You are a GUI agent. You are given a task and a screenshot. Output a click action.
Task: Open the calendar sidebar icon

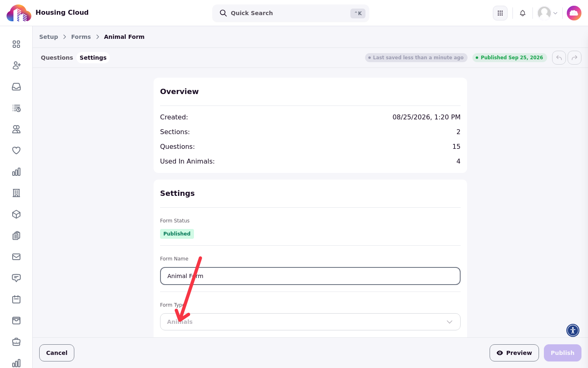(x=16, y=299)
